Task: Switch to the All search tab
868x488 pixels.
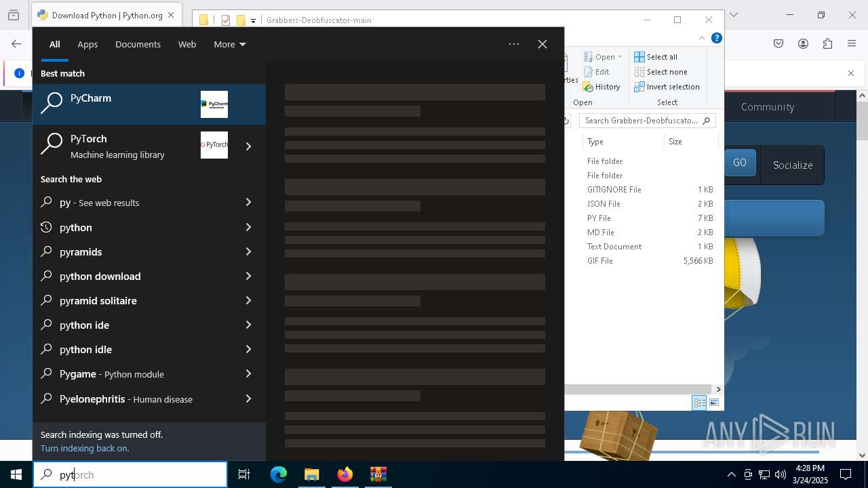Action: [x=54, y=44]
